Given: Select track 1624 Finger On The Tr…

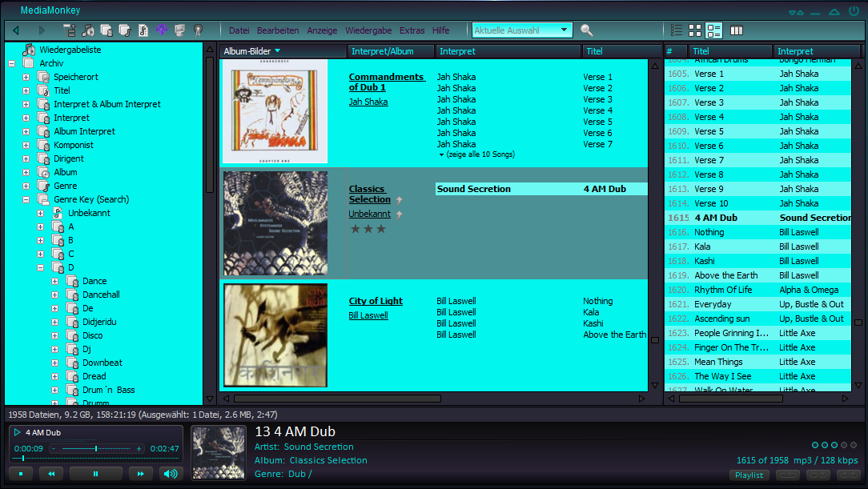Looking at the screenshot, I should tap(757, 347).
